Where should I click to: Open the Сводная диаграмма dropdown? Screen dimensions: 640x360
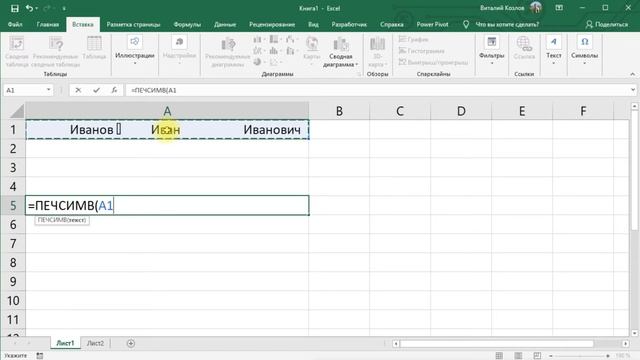tap(340, 52)
